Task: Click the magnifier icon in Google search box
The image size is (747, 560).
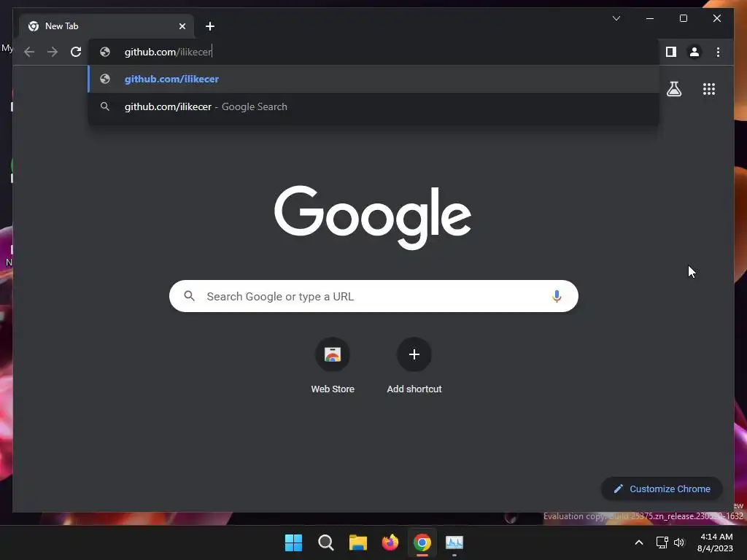Action: (x=189, y=296)
